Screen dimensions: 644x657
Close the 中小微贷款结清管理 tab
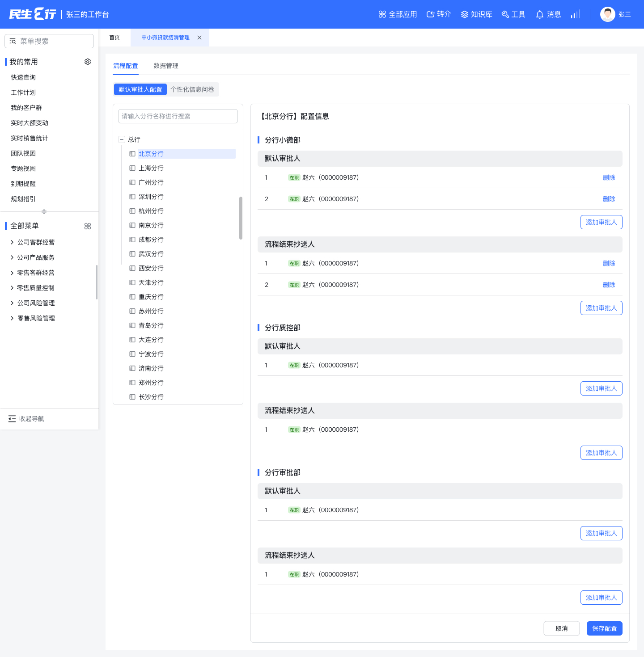coord(199,38)
